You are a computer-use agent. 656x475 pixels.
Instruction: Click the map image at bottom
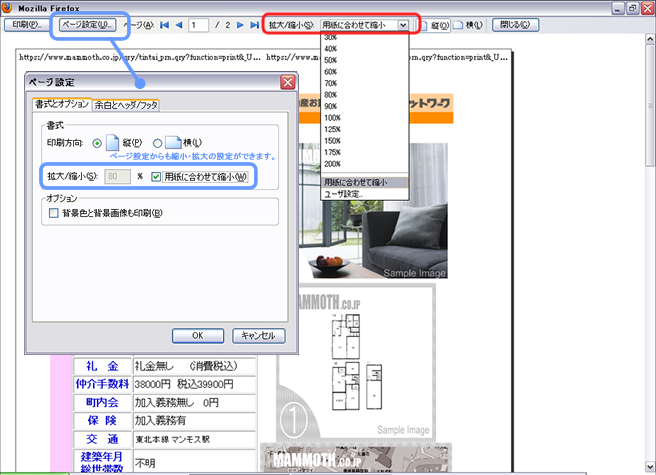(x=356, y=458)
